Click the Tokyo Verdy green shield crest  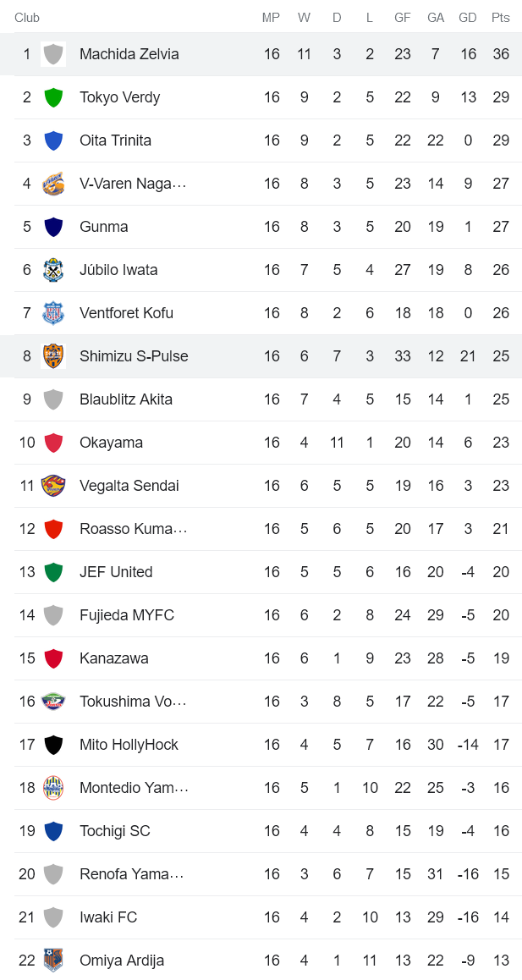click(x=53, y=96)
